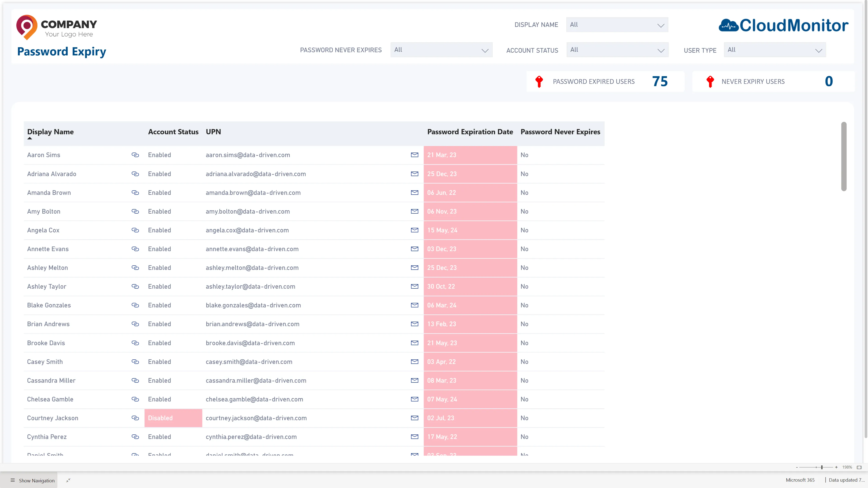868x488 pixels.
Task: Click mail icon for angela.cox@data-driven.com
Action: [x=414, y=230]
